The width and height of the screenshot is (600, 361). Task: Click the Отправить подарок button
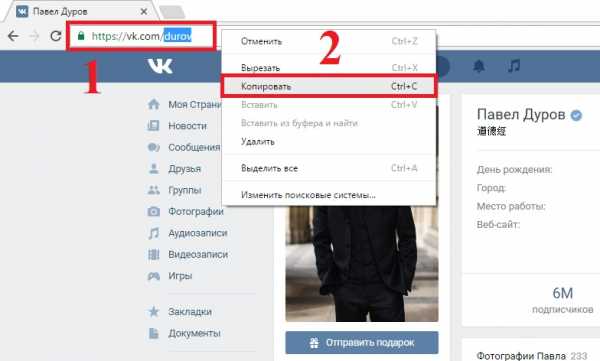tap(362, 343)
